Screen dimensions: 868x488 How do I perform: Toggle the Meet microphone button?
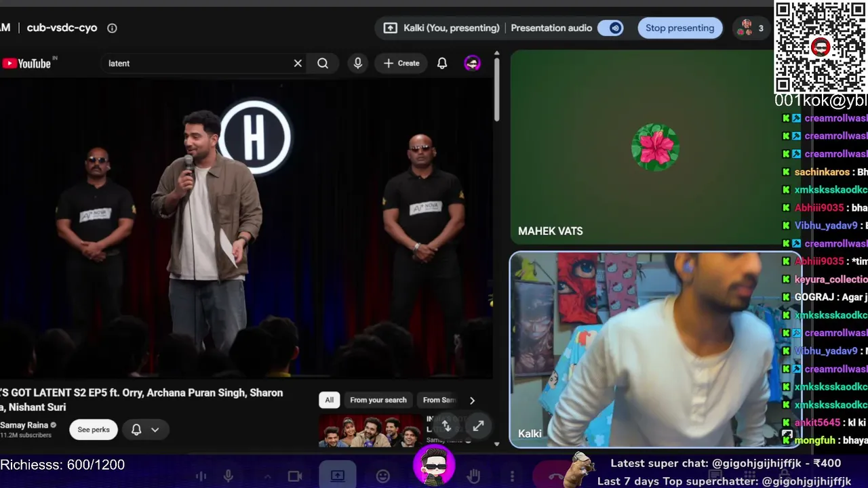[x=229, y=476]
